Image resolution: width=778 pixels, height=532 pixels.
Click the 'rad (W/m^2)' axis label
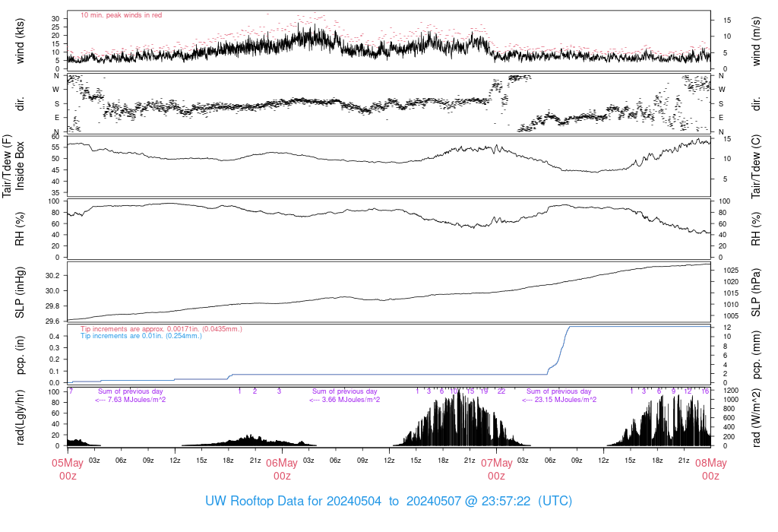coord(756,418)
